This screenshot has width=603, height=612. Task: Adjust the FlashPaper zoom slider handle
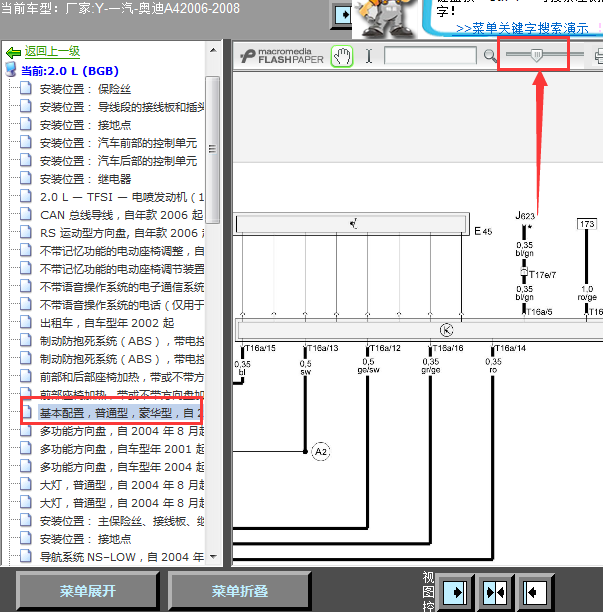pos(537,55)
